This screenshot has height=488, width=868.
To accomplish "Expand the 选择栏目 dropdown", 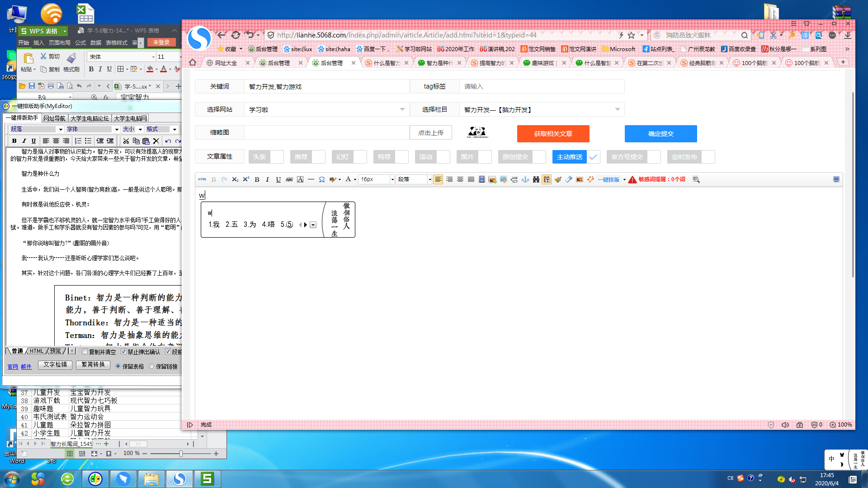I will [617, 109].
